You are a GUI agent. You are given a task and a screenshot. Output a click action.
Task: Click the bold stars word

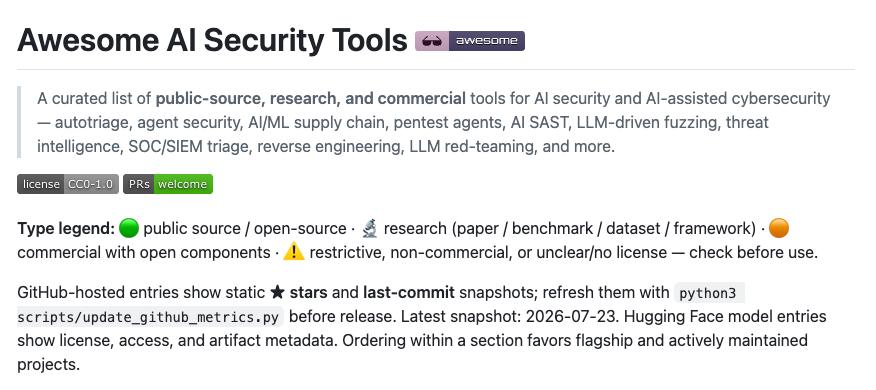coord(307,292)
